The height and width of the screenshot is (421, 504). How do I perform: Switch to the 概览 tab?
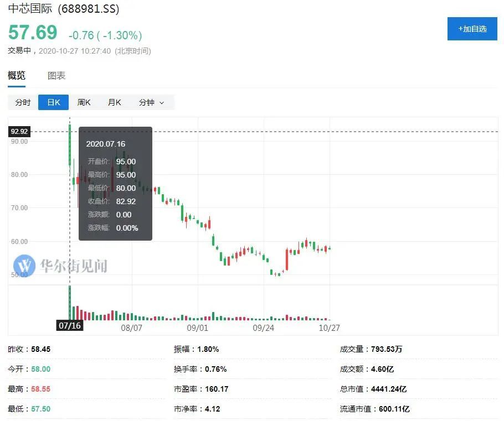pos(17,76)
